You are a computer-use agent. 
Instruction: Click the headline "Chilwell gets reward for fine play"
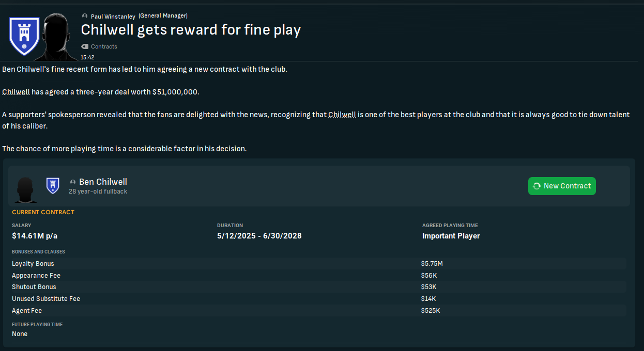tap(191, 30)
